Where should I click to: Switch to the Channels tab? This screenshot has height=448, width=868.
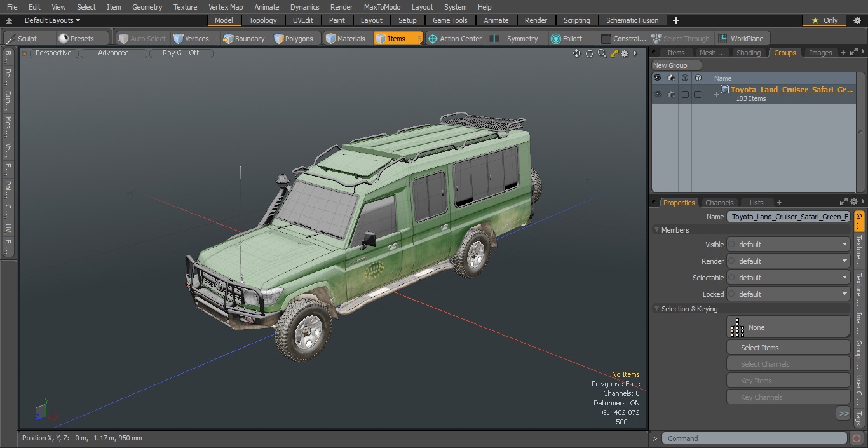coord(719,203)
